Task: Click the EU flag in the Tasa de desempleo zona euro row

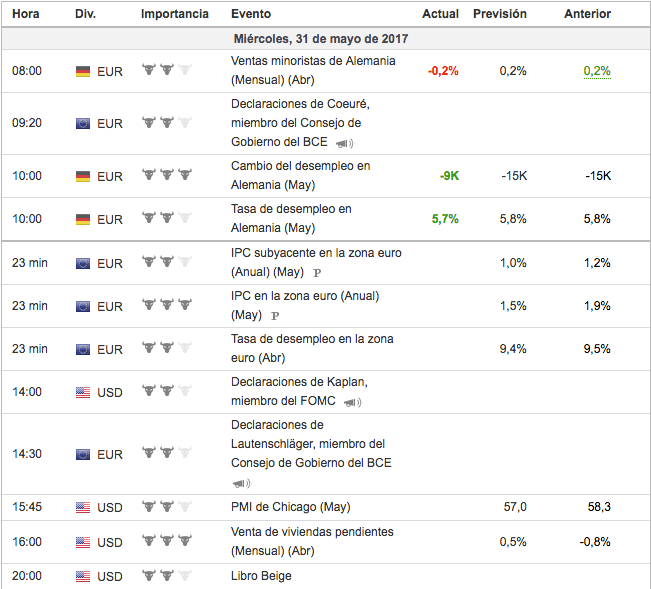Action: 83,350
